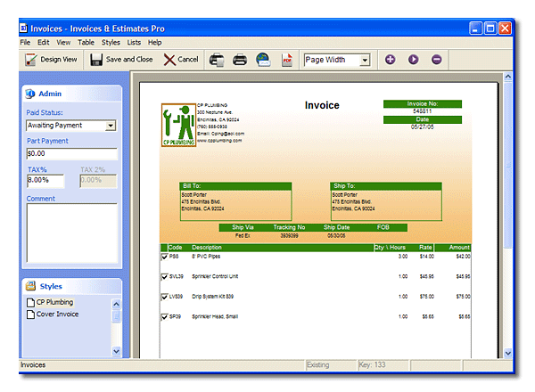The image size is (535, 392).
Task: Click the Description column header
Action: (207, 248)
